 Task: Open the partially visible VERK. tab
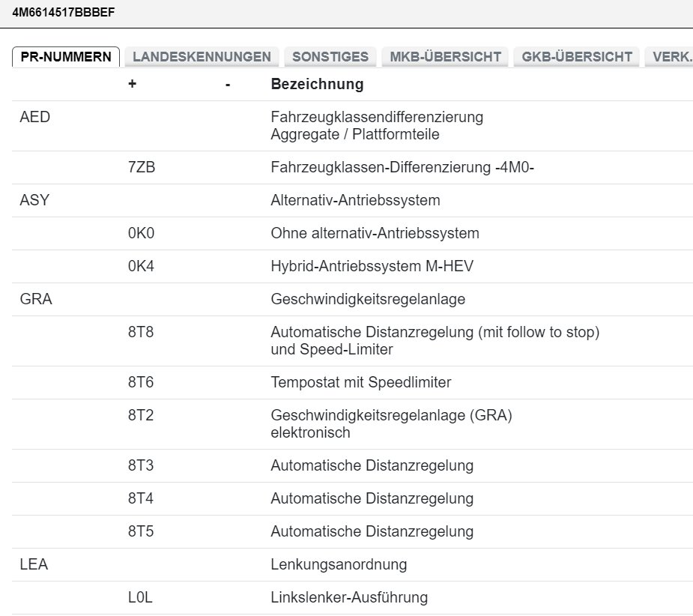tap(671, 57)
